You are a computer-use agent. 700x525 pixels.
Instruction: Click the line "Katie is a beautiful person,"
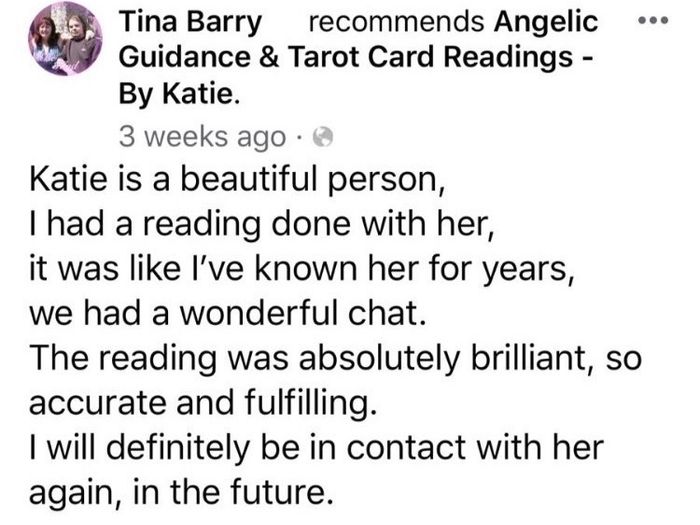click(238, 179)
